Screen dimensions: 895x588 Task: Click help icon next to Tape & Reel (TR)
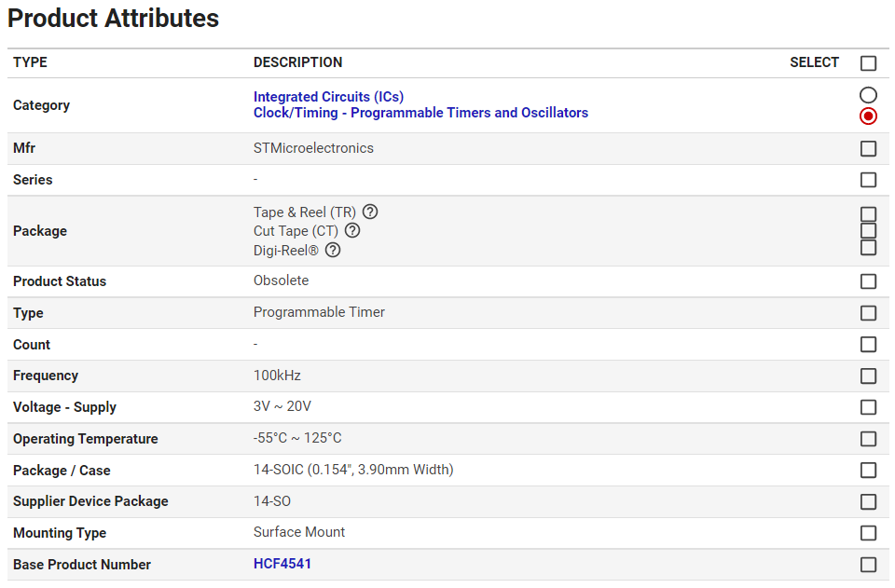370,212
